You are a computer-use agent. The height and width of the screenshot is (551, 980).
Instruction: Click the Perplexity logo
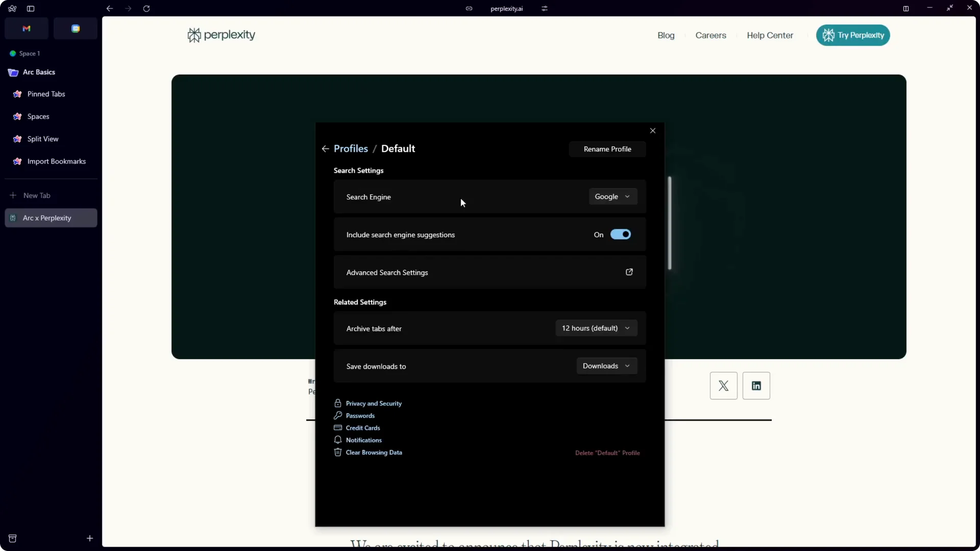220,35
